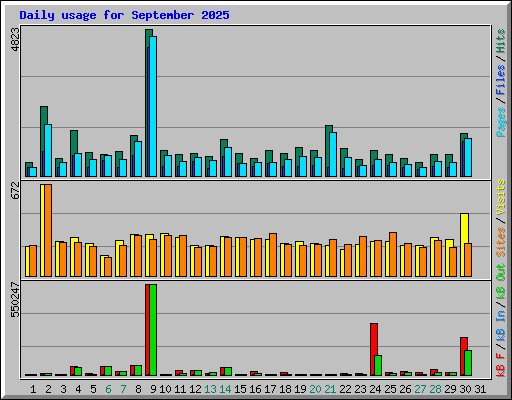
Task: Click day label 30 on the x-axis
Action: pos(465,389)
